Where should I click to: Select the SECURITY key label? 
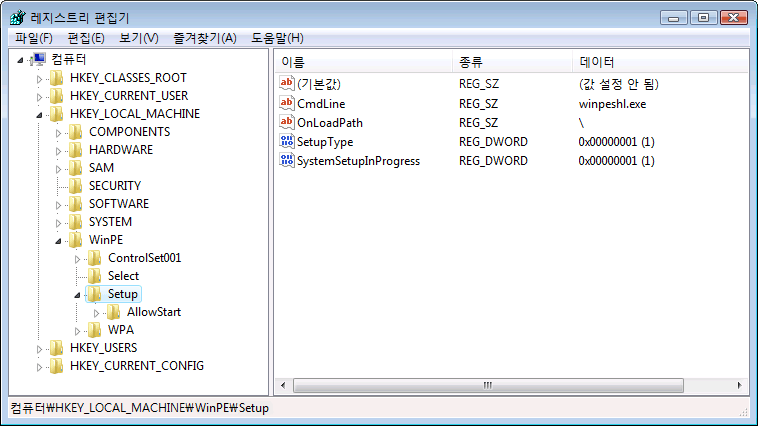(115, 186)
